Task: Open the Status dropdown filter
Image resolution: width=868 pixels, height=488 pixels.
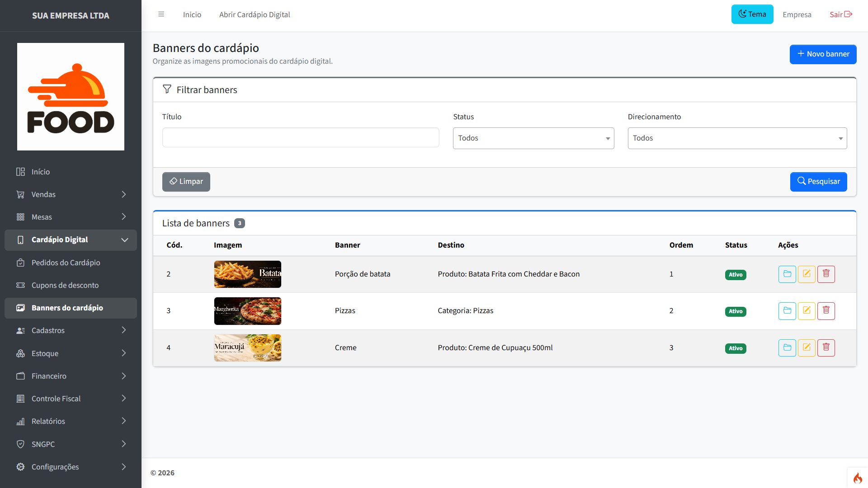Action: 533,138
